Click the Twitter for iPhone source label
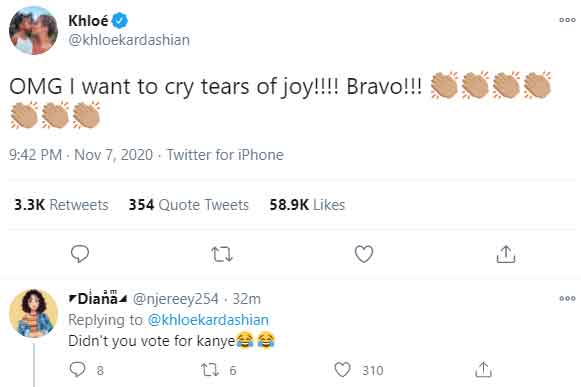The height and width of the screenshot is (387, 581). click(225, 155)
